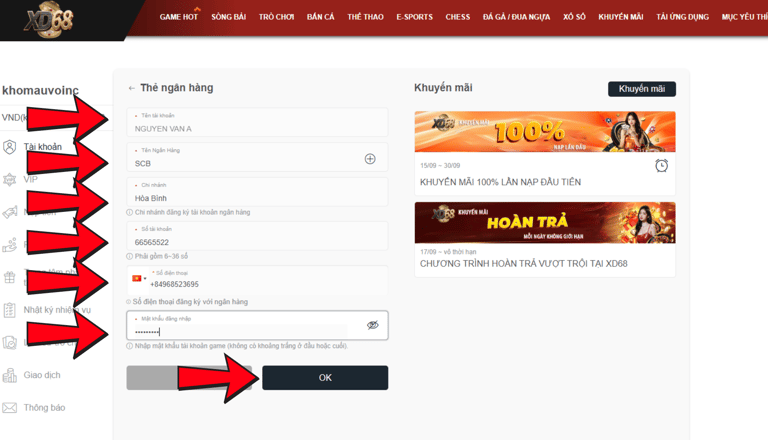Open the Tên Ngân Hàng selector
This screenshot has height=440, width=768.
(257, 157)
